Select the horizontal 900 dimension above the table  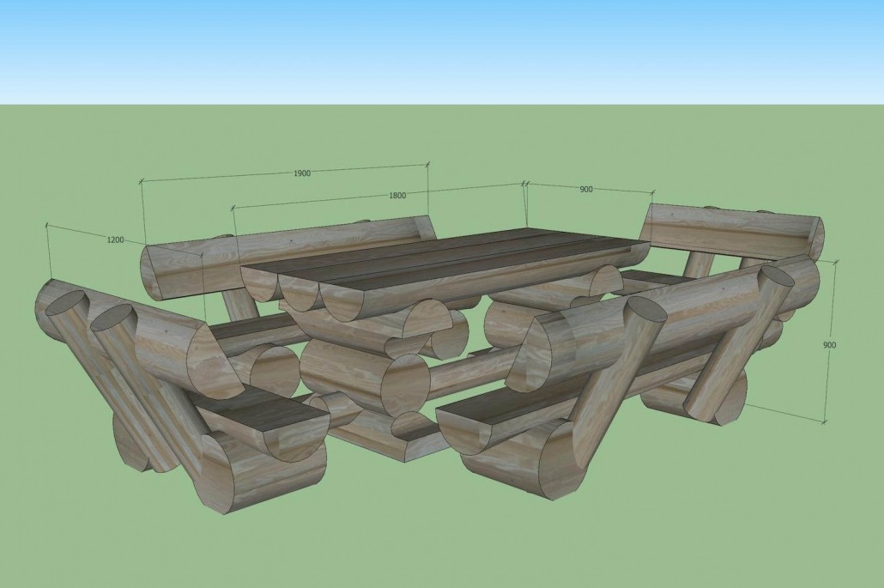[585, 189]
